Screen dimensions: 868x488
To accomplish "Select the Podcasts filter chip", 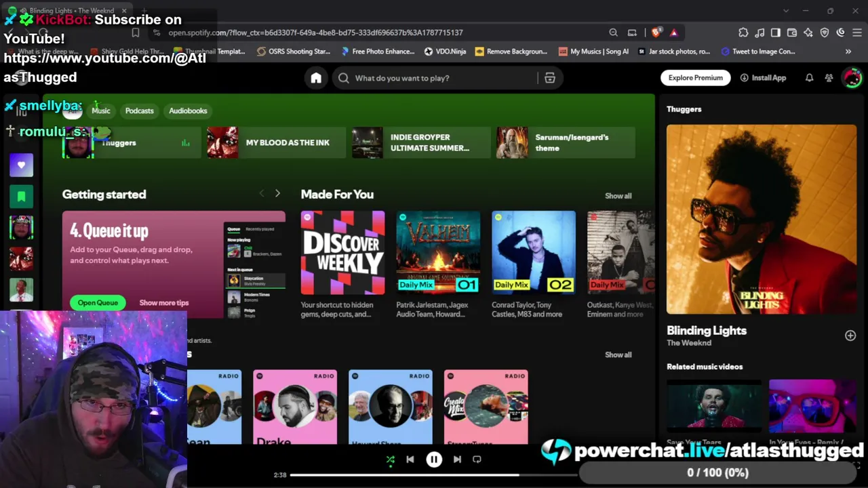I will coord(140,110).
